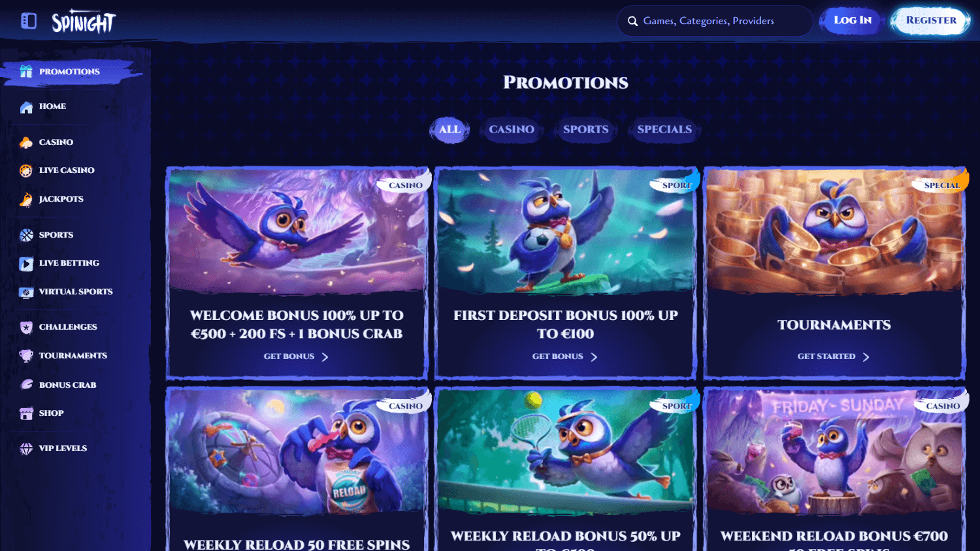The width and height of the screenshot is (980, 551).
Task: Open Jackpots via its sidebar icon
Action: [x=26, y=199]
